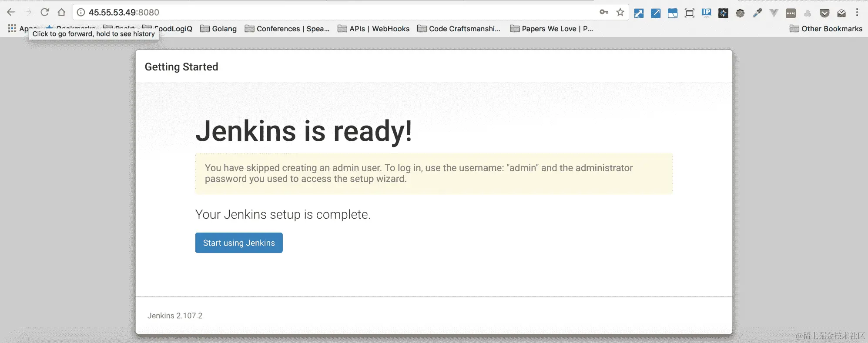This screenshot has height=343, width=868.
Task: Click the blue diagonal-arrow extension icon
Action: coord(656,13)
